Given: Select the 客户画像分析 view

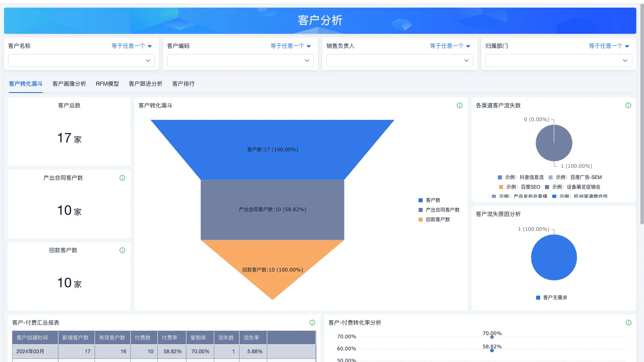Looking at the screenshot, I should (69, 84).
